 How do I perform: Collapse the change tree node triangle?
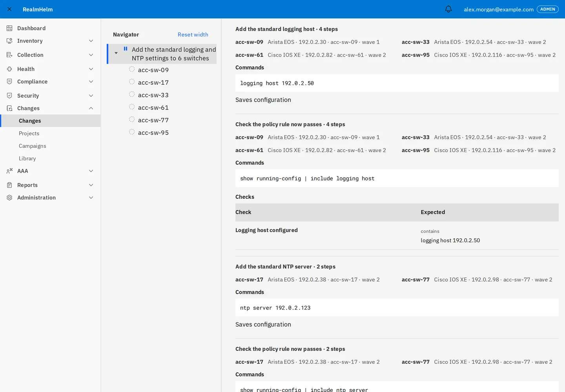116,53
